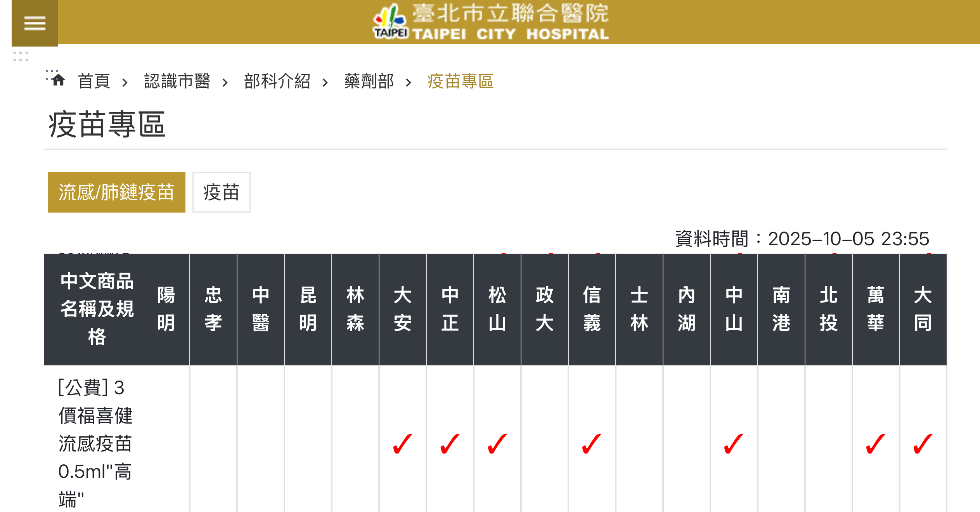
Task: Click the red checkmark under 中正 column
Action: (x=450, y=444)
